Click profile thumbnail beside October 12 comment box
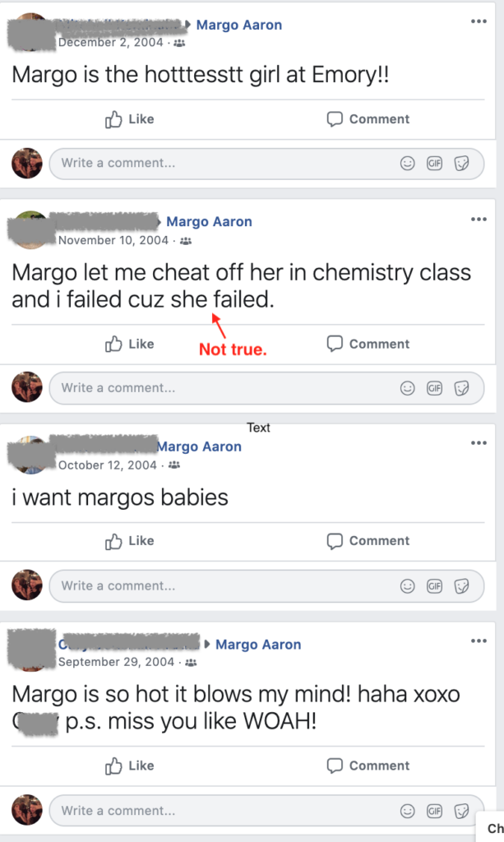Screen dimensions: 504x842 (27, 585)
